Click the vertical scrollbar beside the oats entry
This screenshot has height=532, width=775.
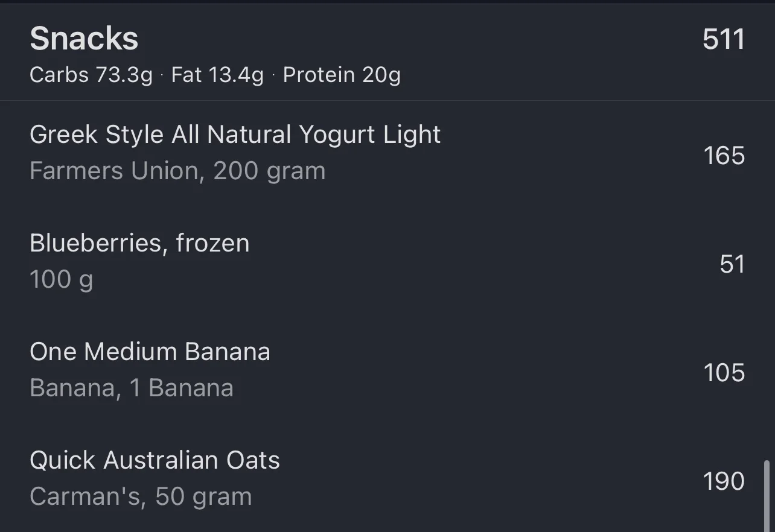[x=767, y=495]
